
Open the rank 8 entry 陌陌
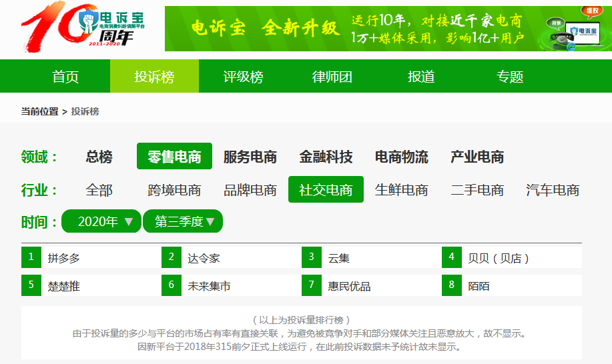click(479, 286)
